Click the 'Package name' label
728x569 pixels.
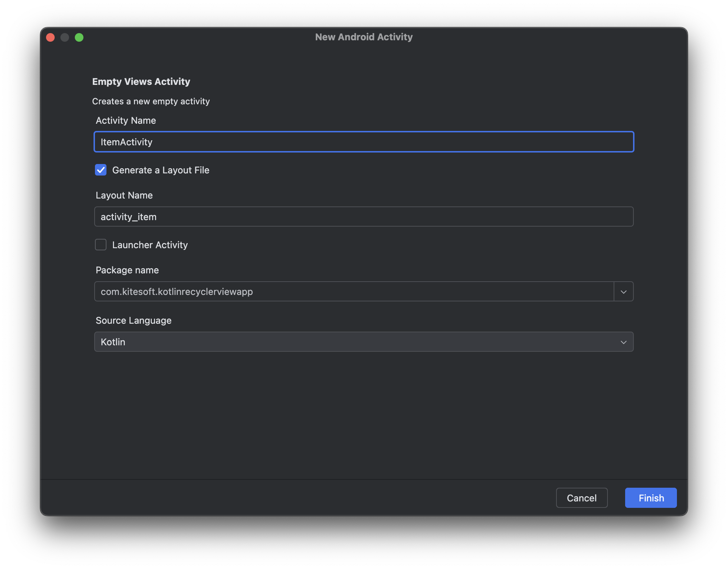click(x=127, y=270)
